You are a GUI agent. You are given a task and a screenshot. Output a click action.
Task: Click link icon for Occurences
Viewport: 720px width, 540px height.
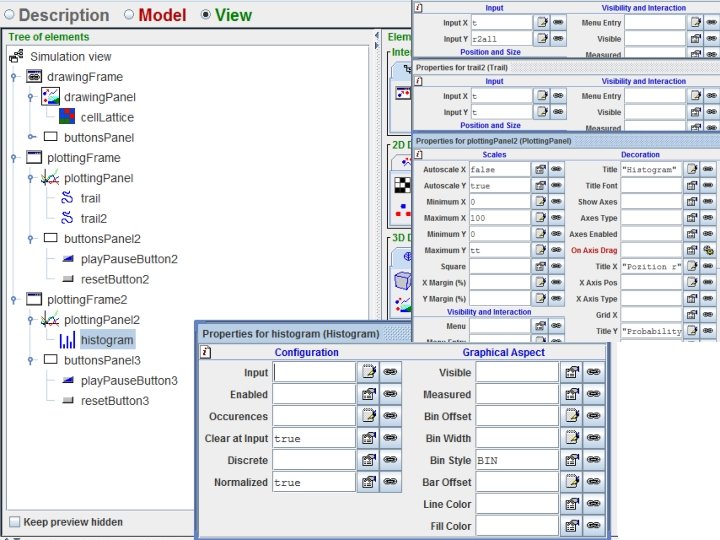coord(390,416)
